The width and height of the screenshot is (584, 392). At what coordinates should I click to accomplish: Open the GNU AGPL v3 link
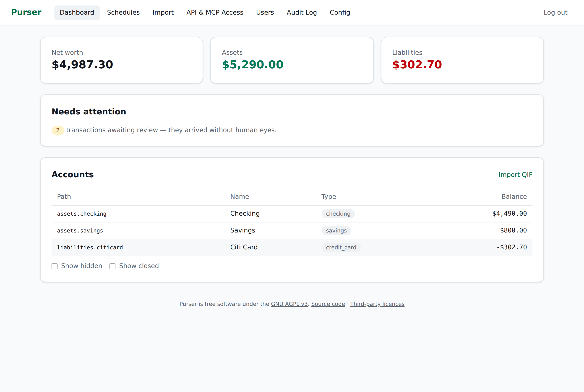tap(289, 304)
